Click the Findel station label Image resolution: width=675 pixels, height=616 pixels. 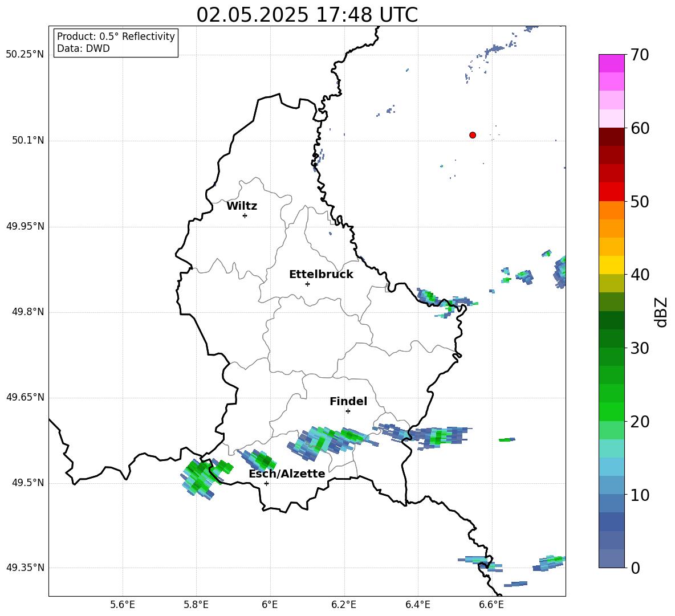[x=348, y=401]
